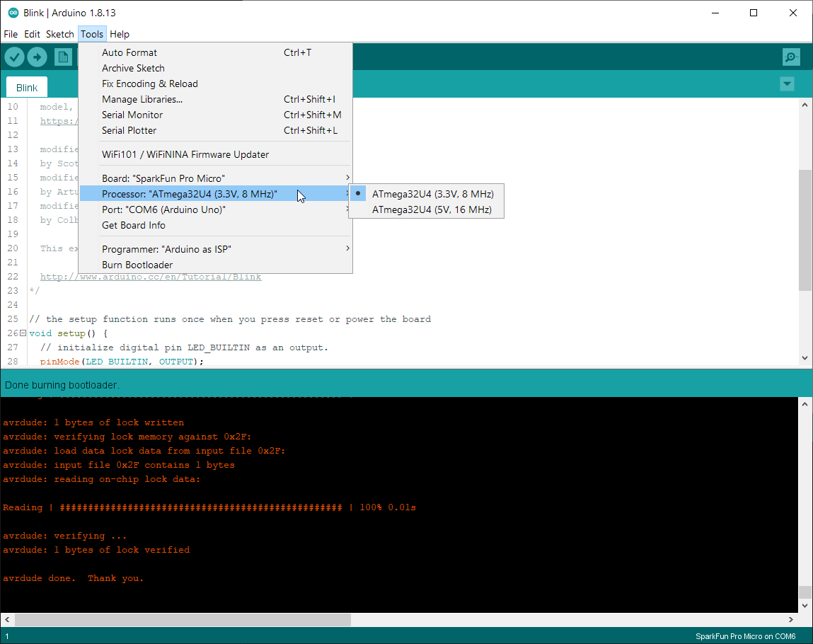The image size is (813, 644).
Task: Choose Archive Sketch
Action: (216, 68)
